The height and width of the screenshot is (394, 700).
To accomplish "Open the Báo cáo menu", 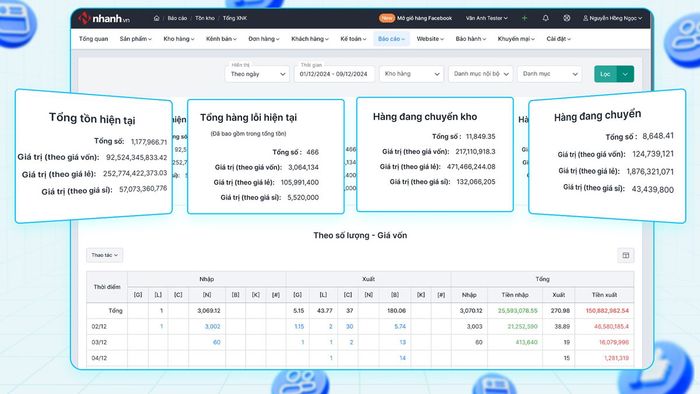I will (x=391, y=39).
